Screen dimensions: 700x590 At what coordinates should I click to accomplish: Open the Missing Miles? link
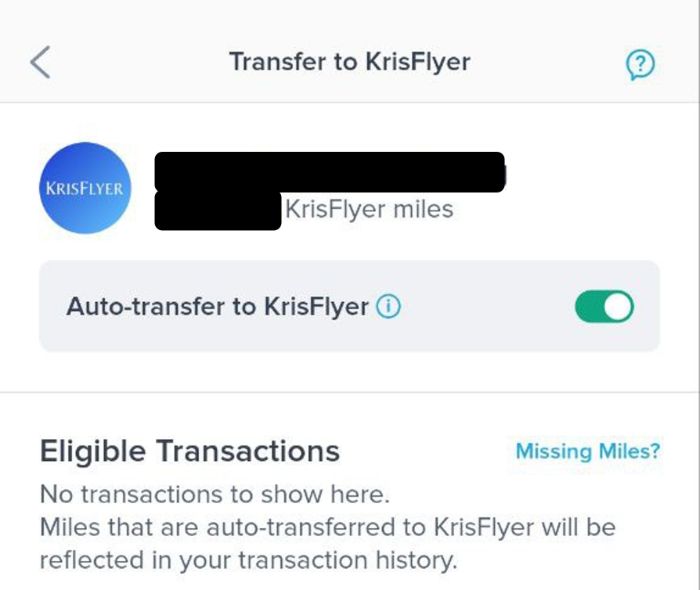[x=587, y=451]
